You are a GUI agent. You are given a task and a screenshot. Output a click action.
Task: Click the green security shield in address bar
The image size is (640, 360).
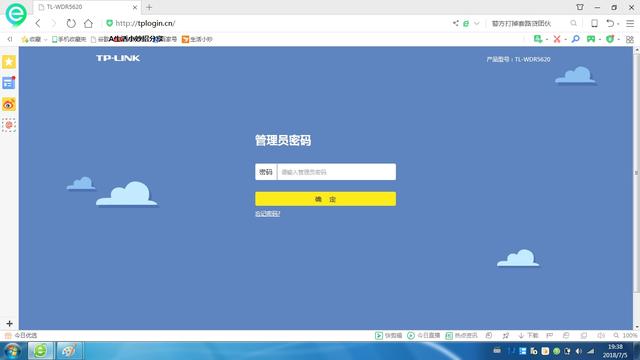(x=109, y=23)
